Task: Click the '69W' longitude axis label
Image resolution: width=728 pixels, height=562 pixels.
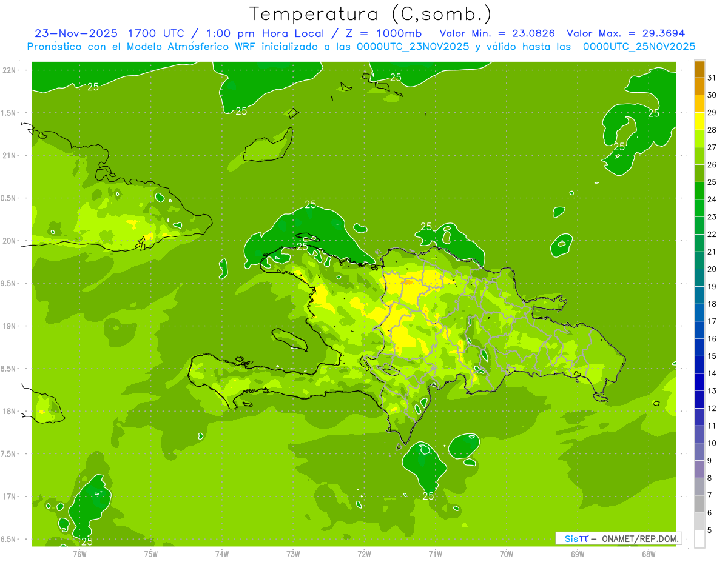Action: pos(578,554)
